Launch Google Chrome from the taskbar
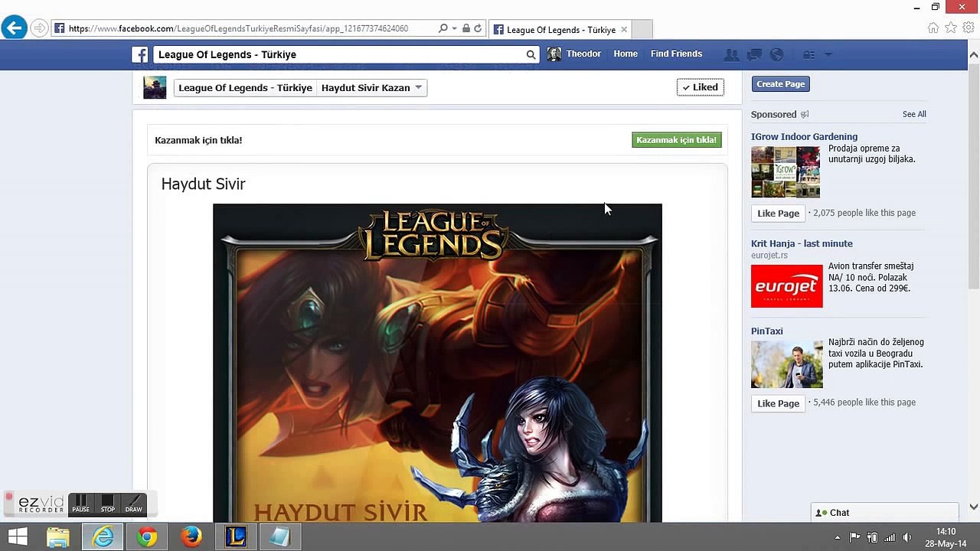Viewport: 980px width, 551px height. click(x=147, y=537)
